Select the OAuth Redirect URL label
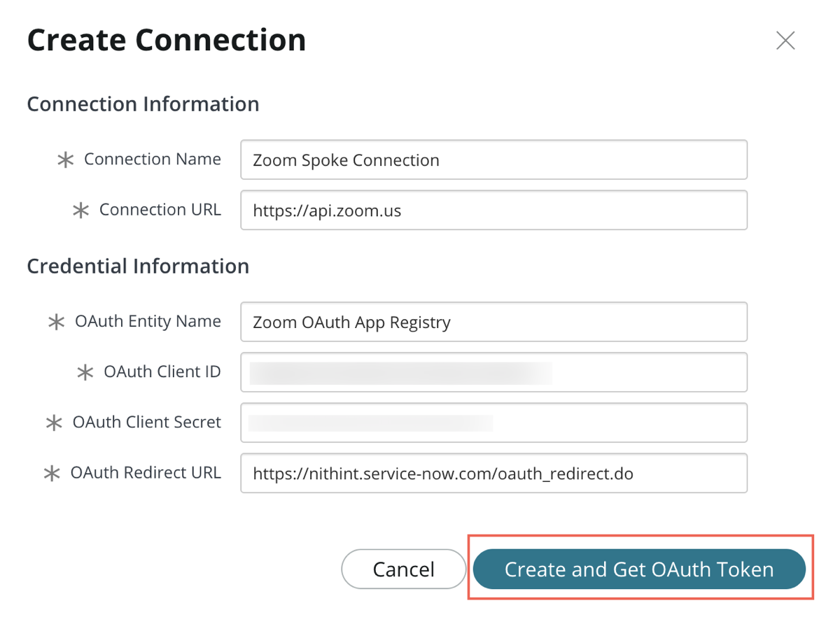 [146, 472]
